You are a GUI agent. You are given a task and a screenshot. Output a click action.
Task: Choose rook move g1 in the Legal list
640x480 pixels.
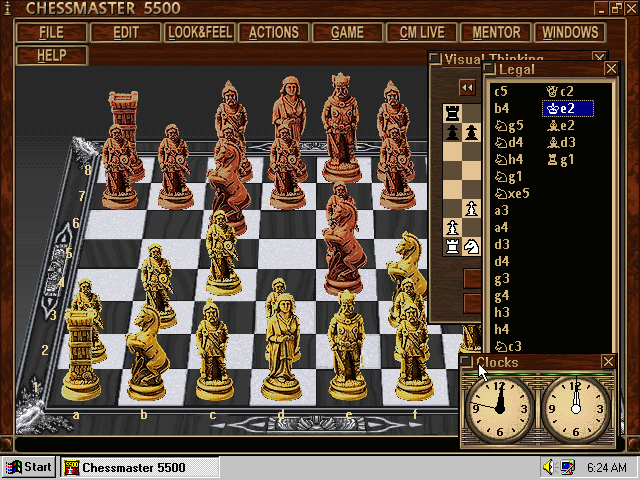(x=560, y=160)
